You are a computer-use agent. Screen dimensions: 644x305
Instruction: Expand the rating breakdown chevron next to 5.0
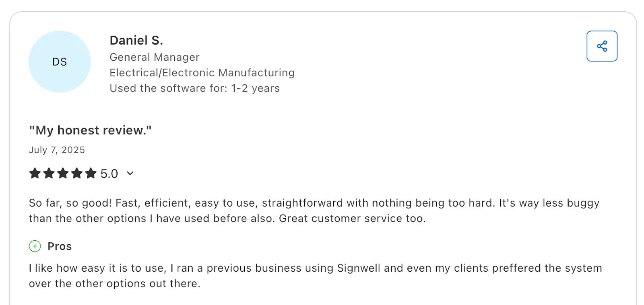point(130,173)
